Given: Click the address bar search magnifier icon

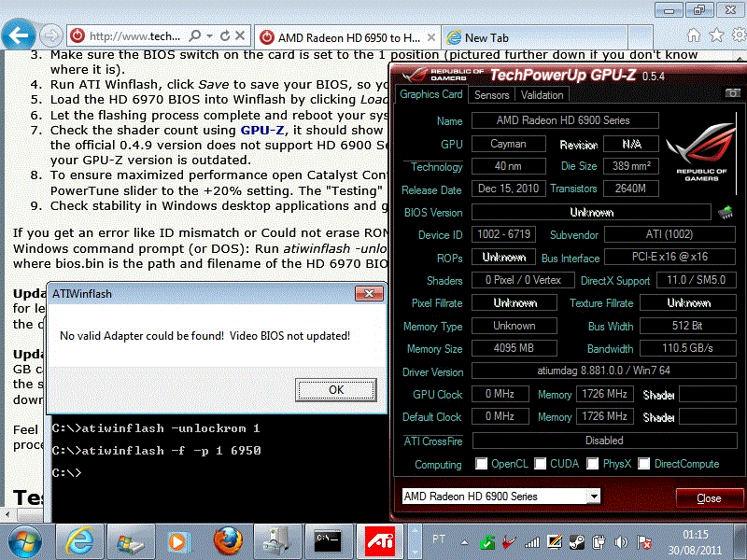Looking at the screenshot, I should [x=195, y=35].
